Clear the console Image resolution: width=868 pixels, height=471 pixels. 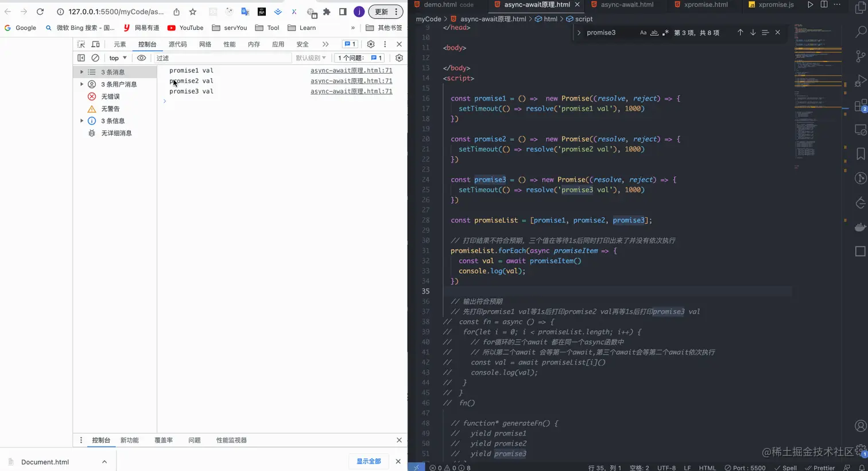(95, 58)
